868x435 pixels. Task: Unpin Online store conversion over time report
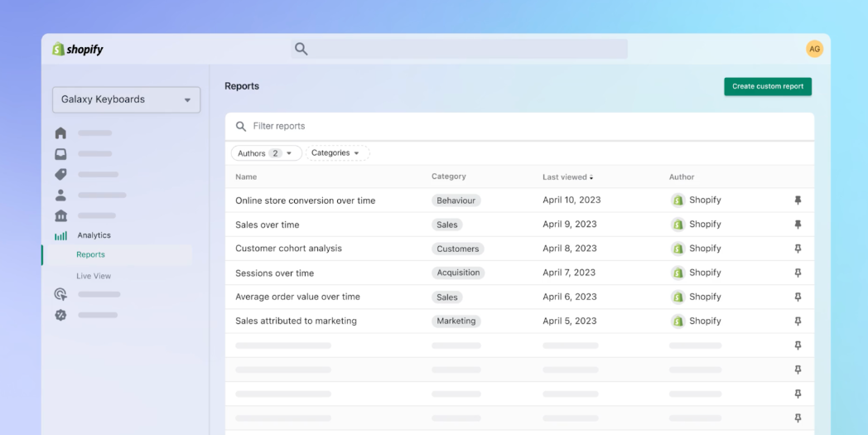click(798, 200)
